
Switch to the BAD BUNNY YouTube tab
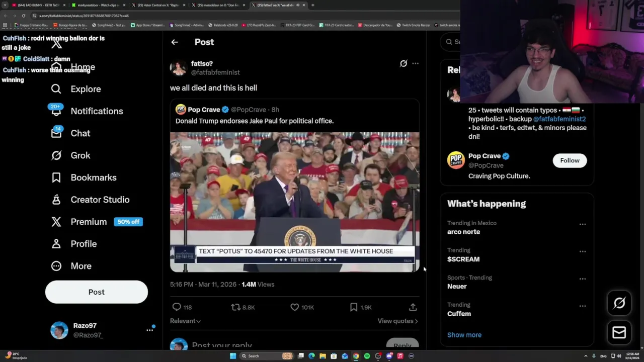click(x=38, y=5)
